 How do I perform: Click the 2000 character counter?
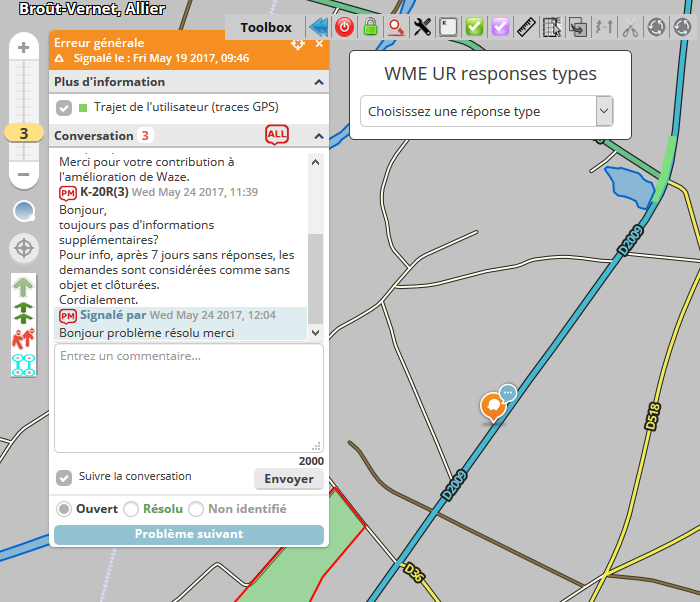311,461
